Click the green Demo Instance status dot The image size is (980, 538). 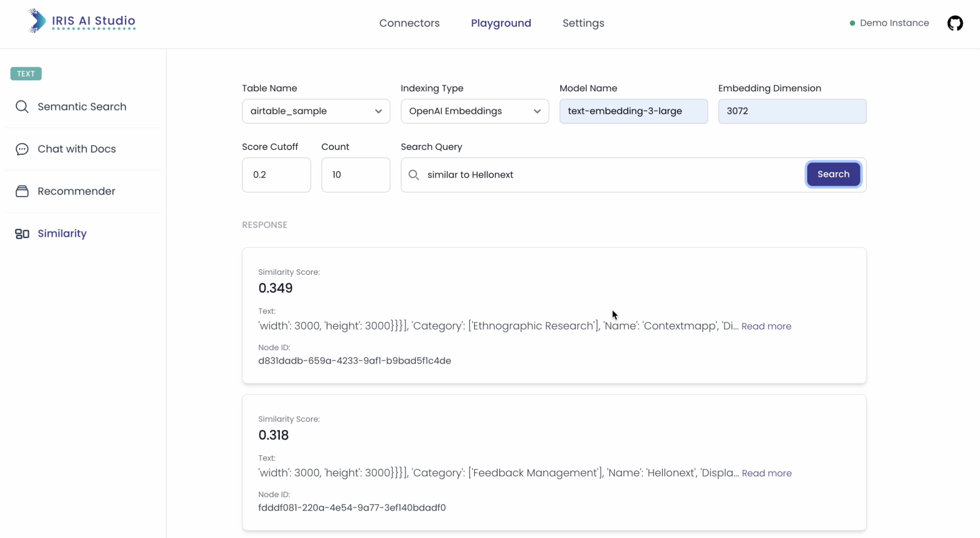[x=852, y=23]
